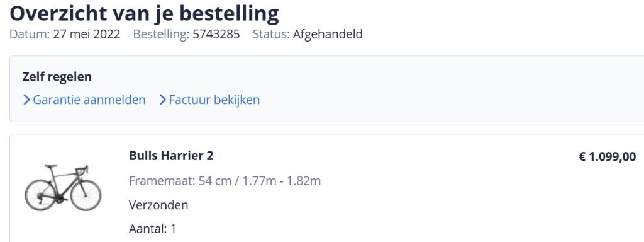Image resolution: width=644 pixels, height=242 pixels.
Task: Click the Verzonden shipping status text
Action: tap(158, 205)
